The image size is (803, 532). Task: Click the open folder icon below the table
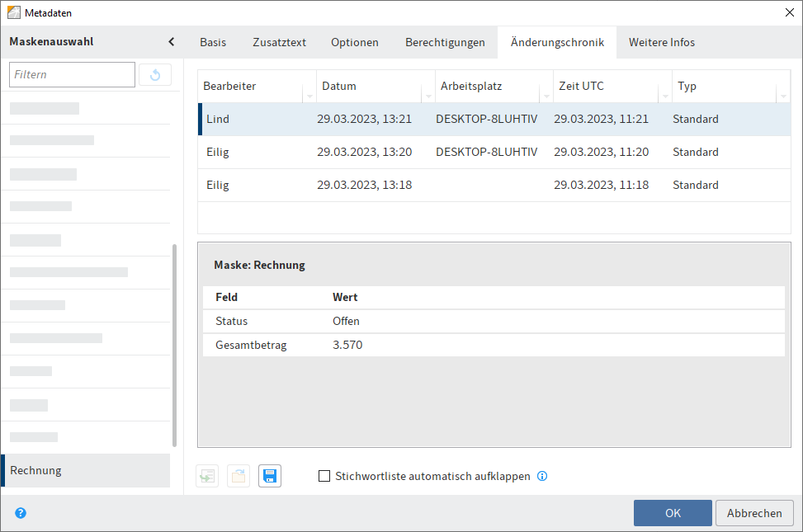[238, 476]
